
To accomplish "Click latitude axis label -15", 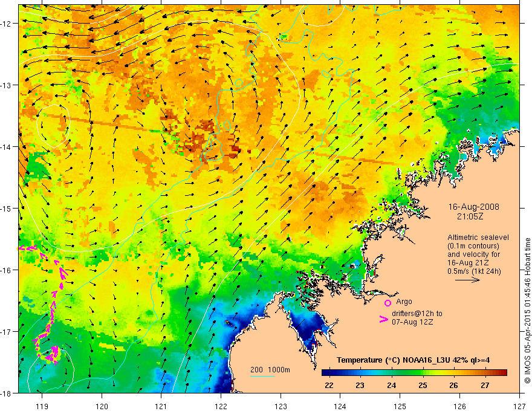I will [x=6, y=208].
